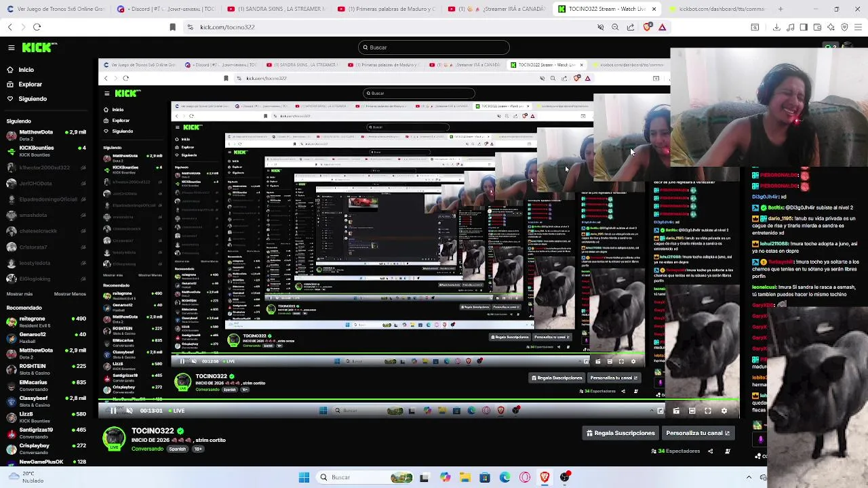
Task: Open Brave browser from taskbar
Action: click(545, 477)
